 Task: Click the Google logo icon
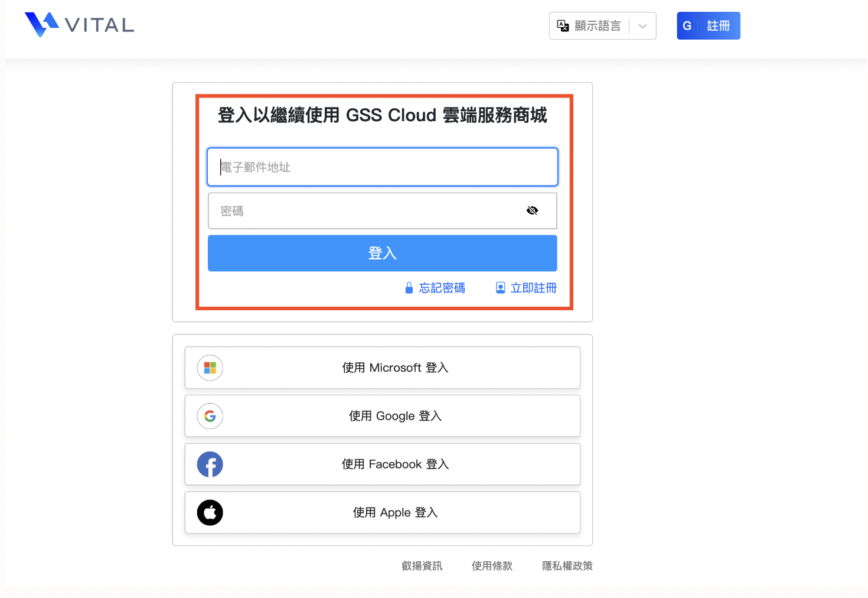click(x=210, y=416)
